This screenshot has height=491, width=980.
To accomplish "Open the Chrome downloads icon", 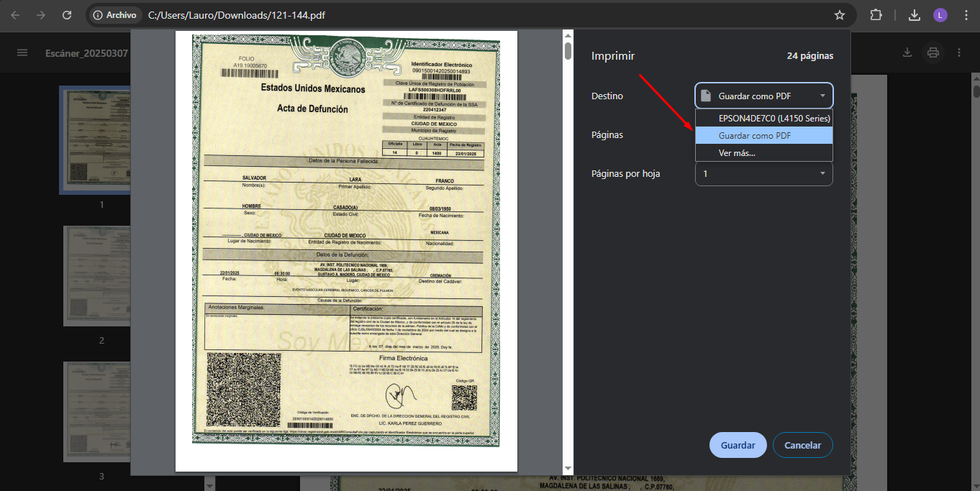I will coord(915,15).
